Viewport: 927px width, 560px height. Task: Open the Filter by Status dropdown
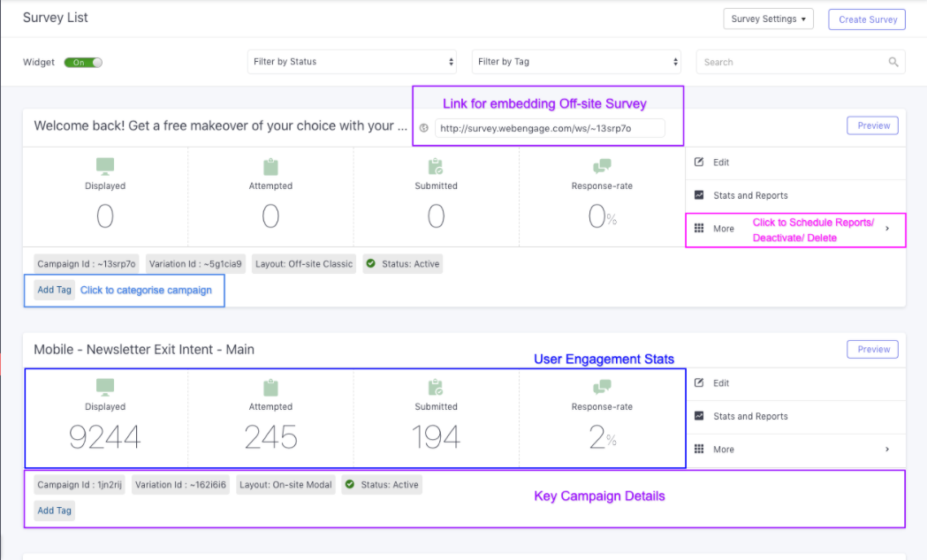(352, 62)
